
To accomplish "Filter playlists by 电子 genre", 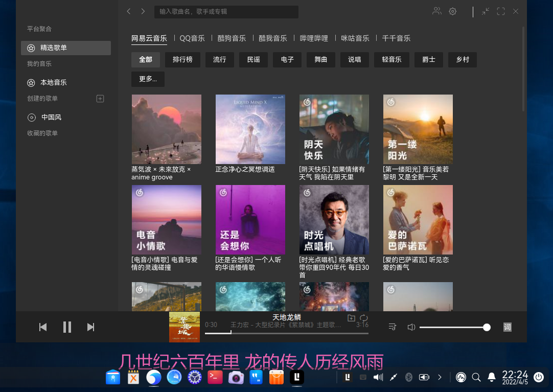I will (x=286, y=59).
